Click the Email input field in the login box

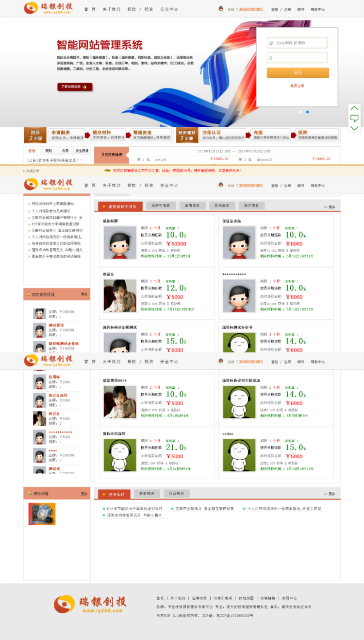point(297,43)
